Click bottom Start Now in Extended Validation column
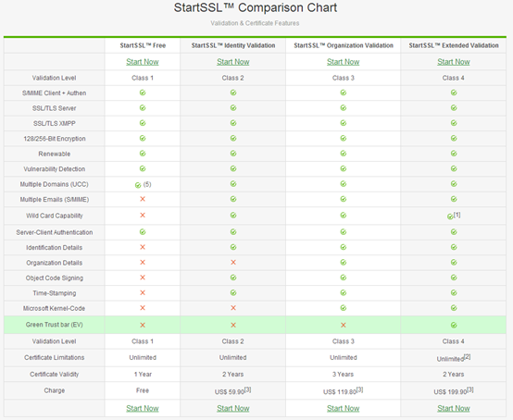The width and height of the screenshot is (513, 420). (x=454, y=408)
